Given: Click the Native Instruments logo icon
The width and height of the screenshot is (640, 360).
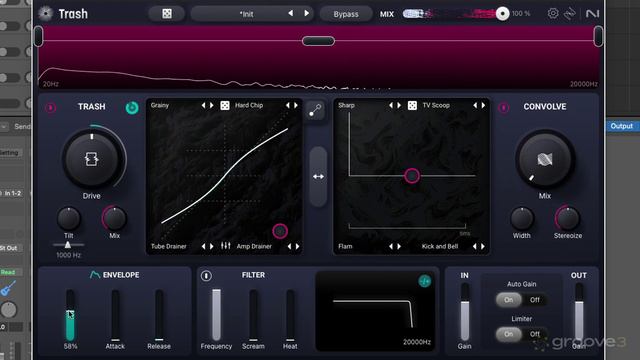Looking at the screenshot, I should (592, 14).
